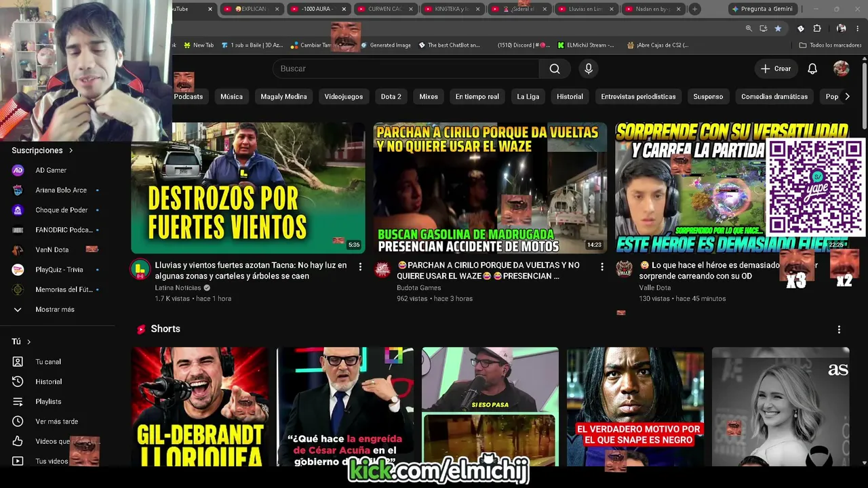Select the La Liga chip
The width and height of the screenshot is (868, 488).
click(x=528, y=96)
